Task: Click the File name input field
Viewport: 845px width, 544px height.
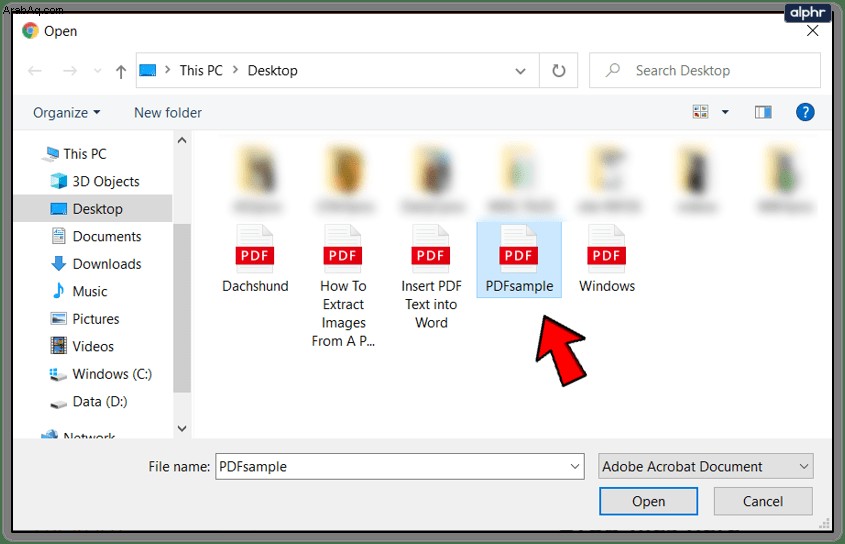Action: coord(400,466)
